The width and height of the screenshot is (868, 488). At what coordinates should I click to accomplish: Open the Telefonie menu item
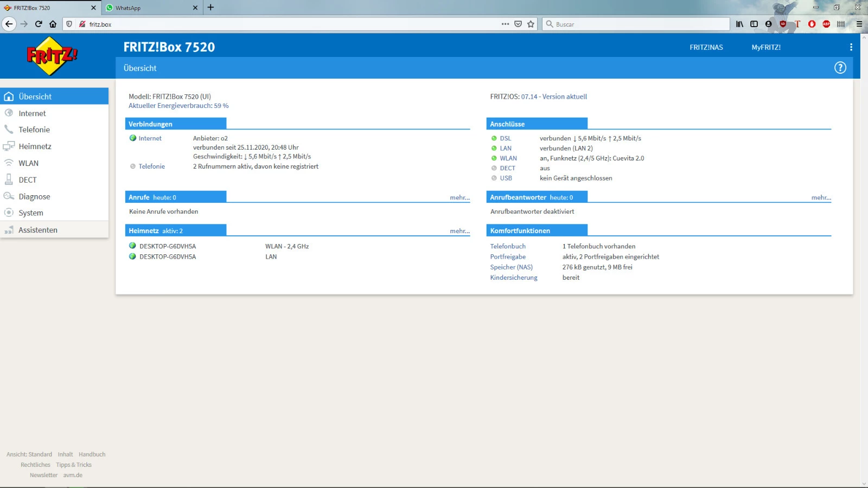[x=54, y=130]
